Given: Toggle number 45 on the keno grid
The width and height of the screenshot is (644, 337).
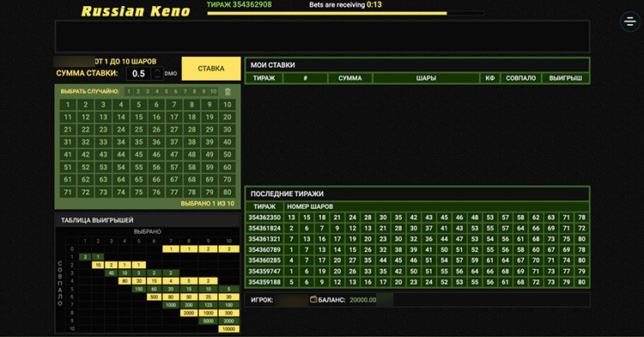Looking at the screenshot, I should (x=139, y=155).
